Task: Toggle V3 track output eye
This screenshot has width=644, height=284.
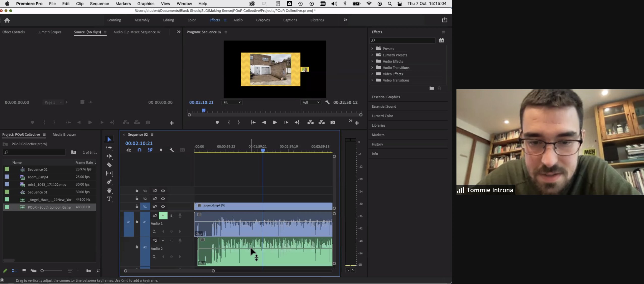Action: pyautogui.click(x=163, y=191)
